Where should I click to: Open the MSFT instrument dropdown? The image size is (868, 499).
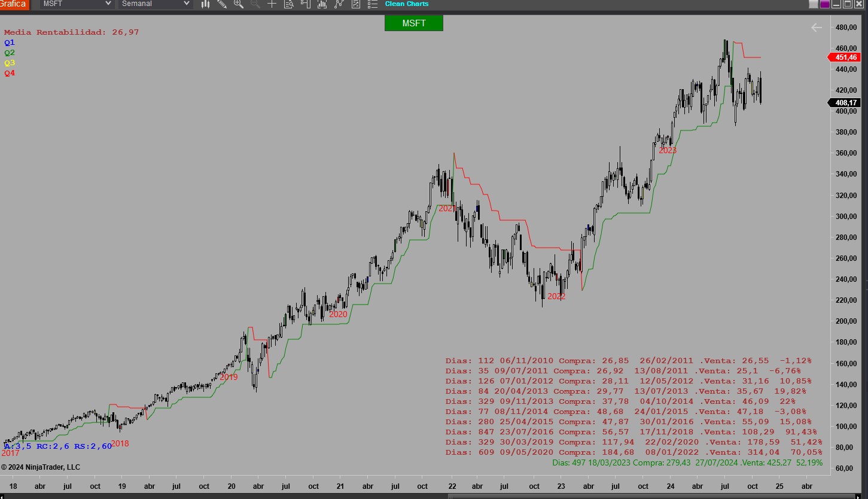tap(77, 4)
